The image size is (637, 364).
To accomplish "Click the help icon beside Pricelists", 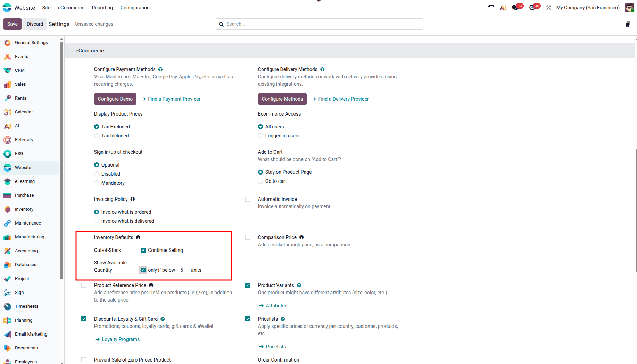I will pyautogui.click(x=283, y=319).
